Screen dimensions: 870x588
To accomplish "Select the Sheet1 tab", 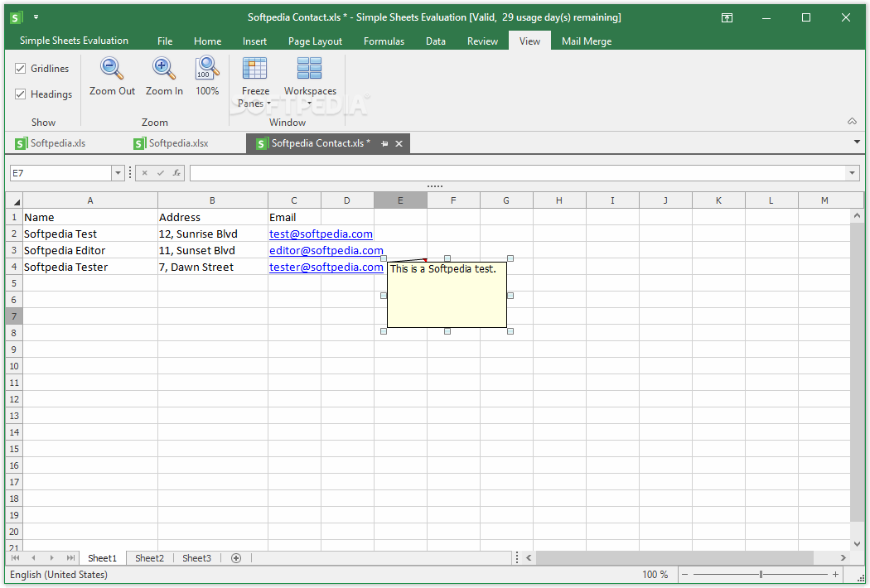I will [102, 558].
